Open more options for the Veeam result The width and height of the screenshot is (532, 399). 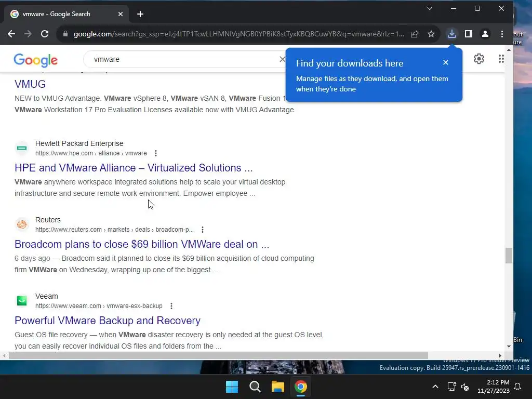coord(171,306)
